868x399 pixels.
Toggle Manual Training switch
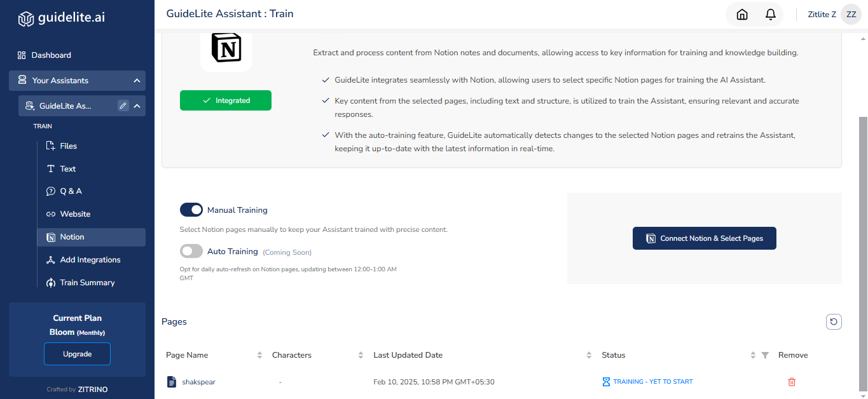[x=191, y=210]
